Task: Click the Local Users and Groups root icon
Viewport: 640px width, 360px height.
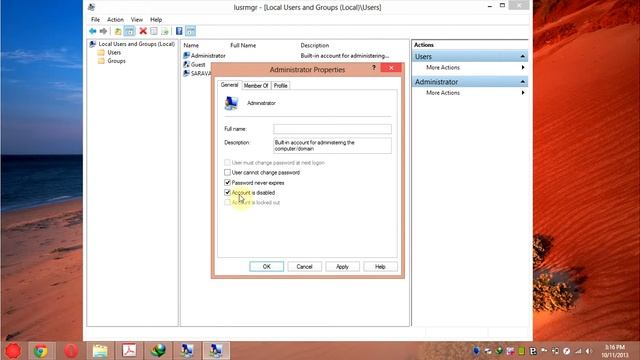Action: point(93,44)
